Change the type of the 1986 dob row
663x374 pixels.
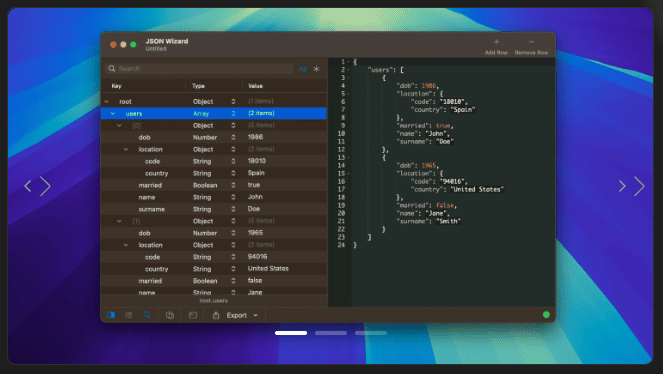point(233,137)
